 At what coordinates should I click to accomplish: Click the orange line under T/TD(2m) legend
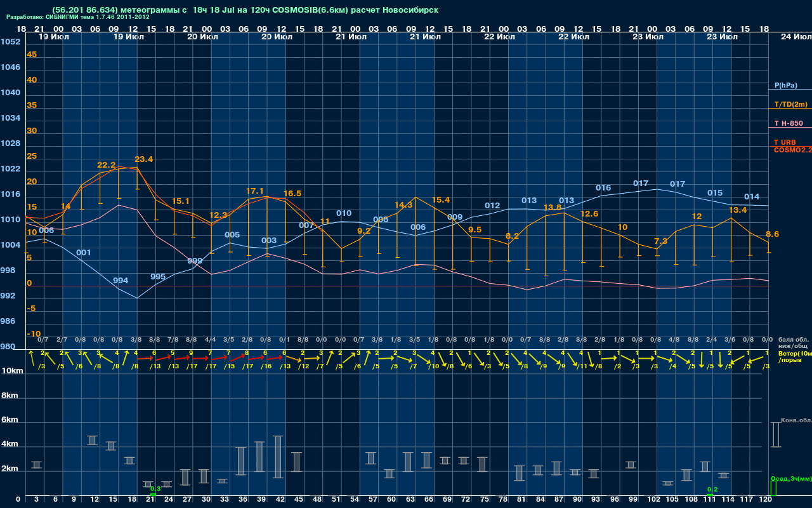pyautogui.click(x=790, y=109)
